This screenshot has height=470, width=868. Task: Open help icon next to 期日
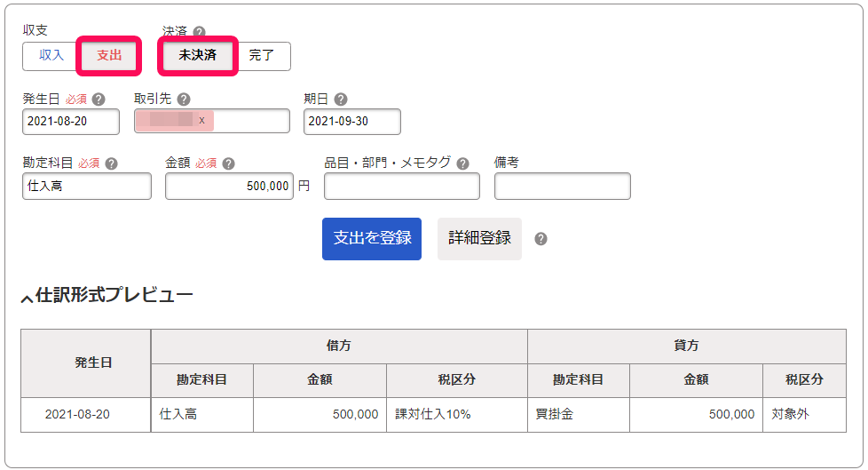click(x=341, y=100)
